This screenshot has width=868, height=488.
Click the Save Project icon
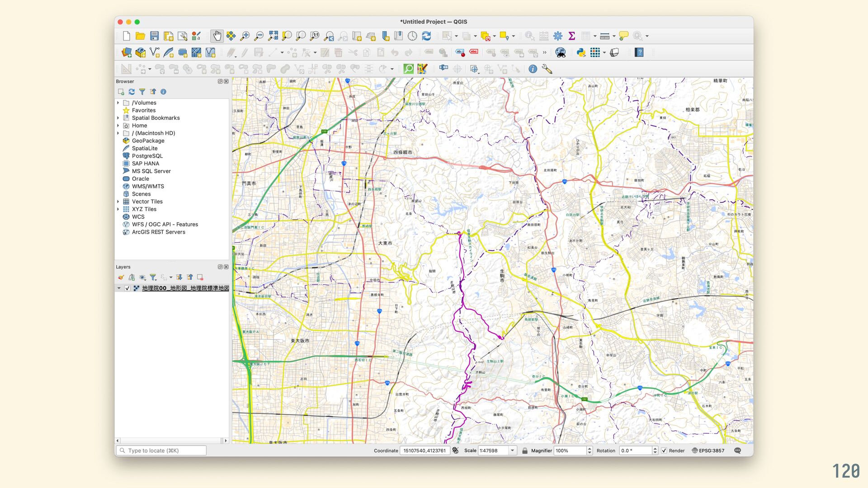[x=155, y=36]
